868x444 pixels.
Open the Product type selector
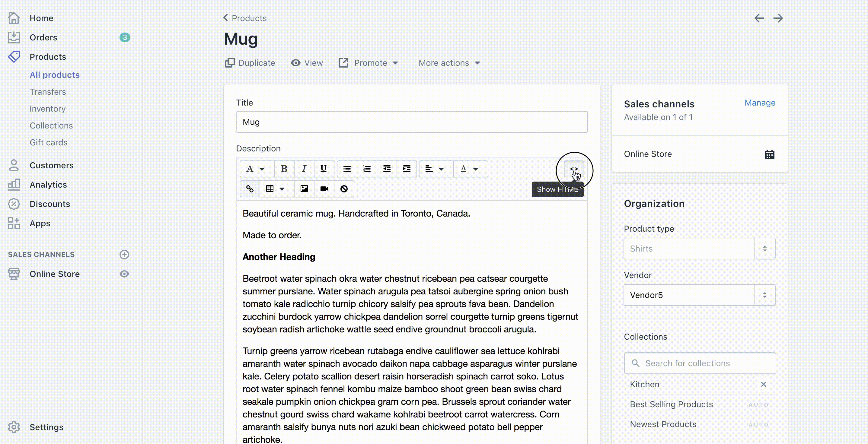pos(699,249)
